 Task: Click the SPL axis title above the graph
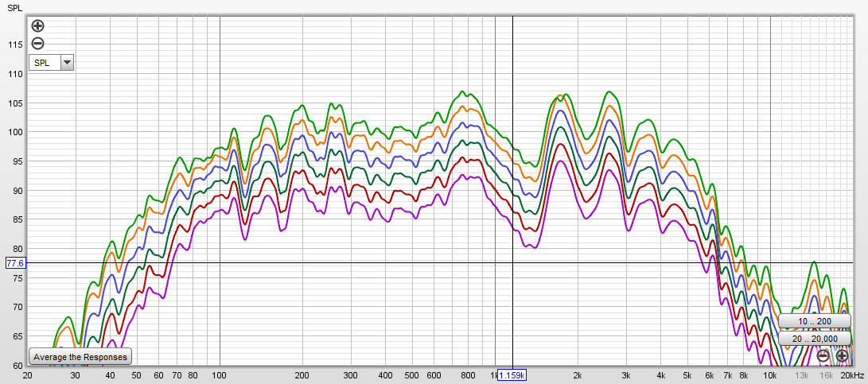[x=14, y=7]
